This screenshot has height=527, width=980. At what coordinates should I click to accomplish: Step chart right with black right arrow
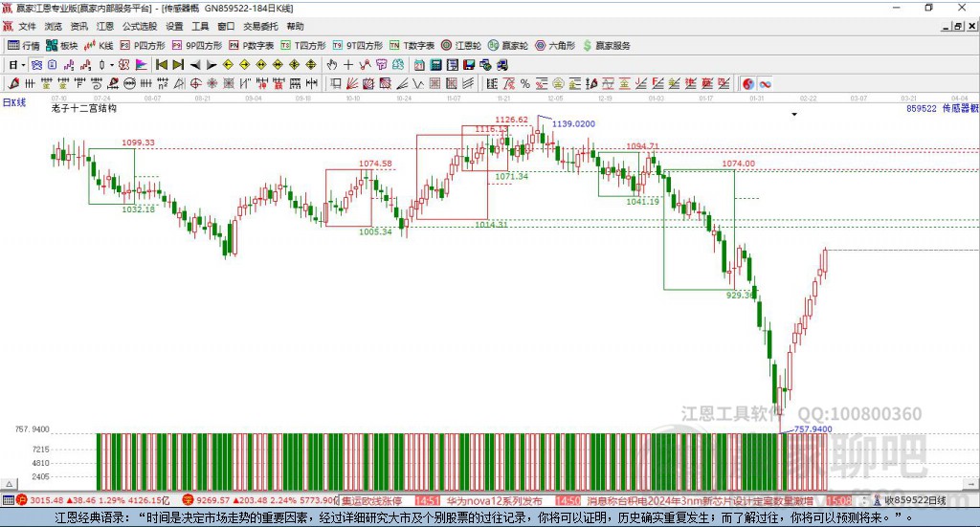212,65
